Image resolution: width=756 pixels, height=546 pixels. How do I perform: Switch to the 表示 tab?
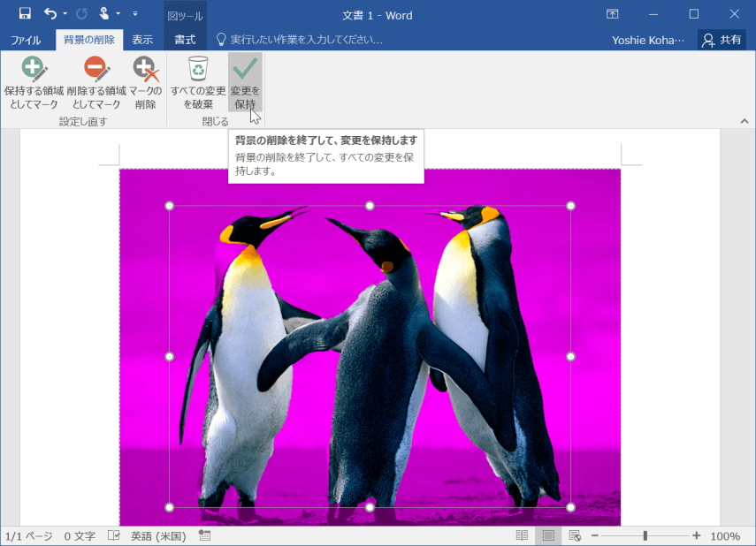[x=142, y=40]
